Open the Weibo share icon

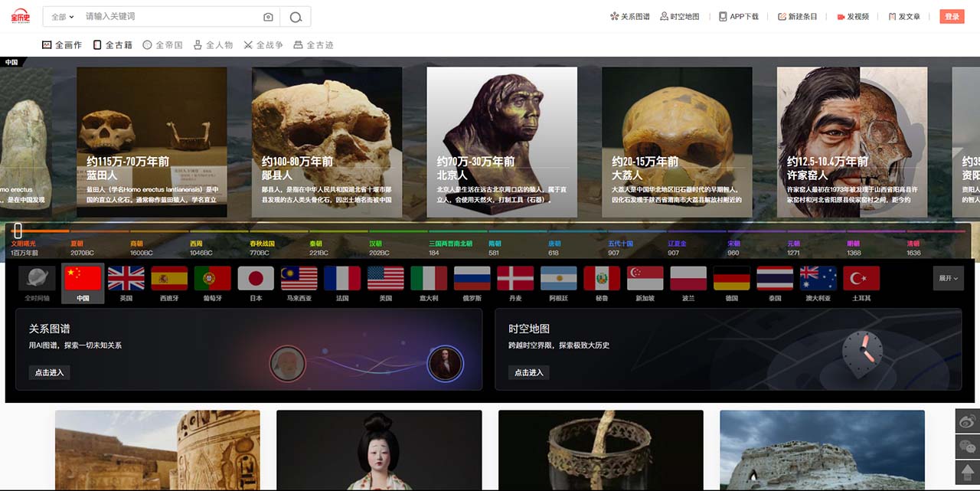point(968,421)
